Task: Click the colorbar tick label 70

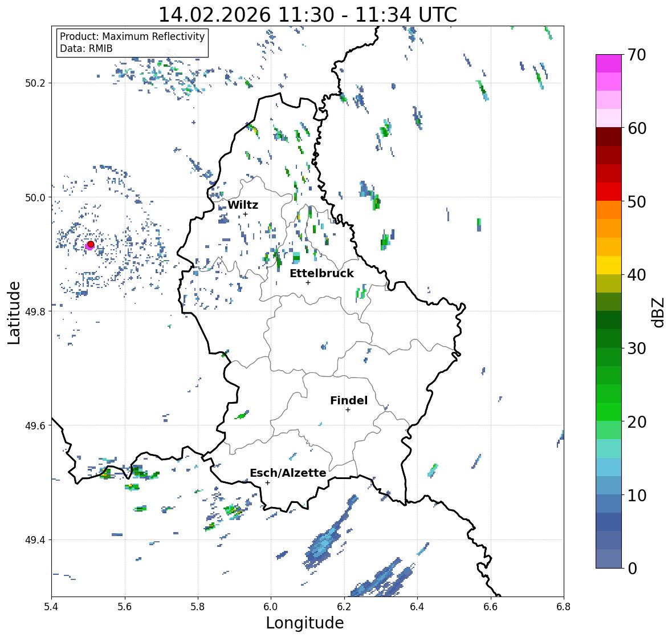Action: (x=637, y=55)
